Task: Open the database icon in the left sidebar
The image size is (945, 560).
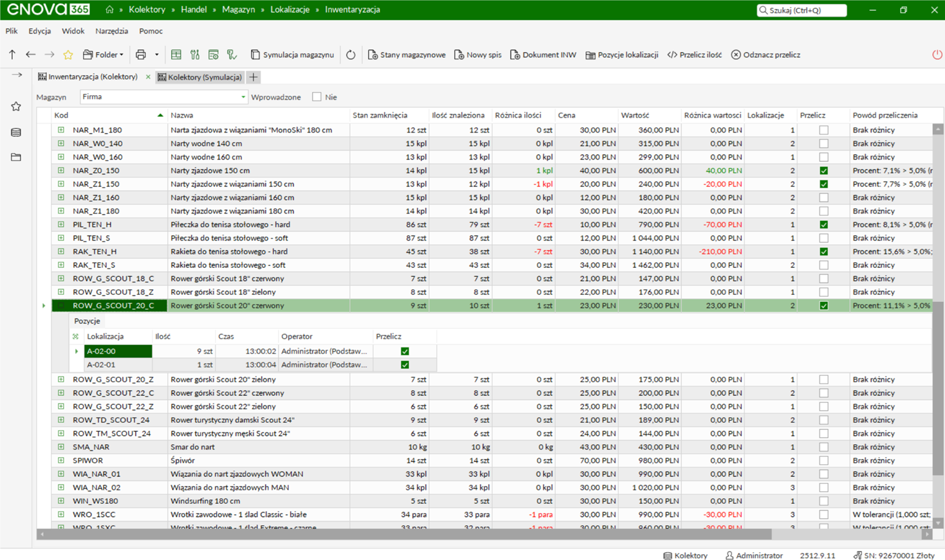Action: point(16,133)
